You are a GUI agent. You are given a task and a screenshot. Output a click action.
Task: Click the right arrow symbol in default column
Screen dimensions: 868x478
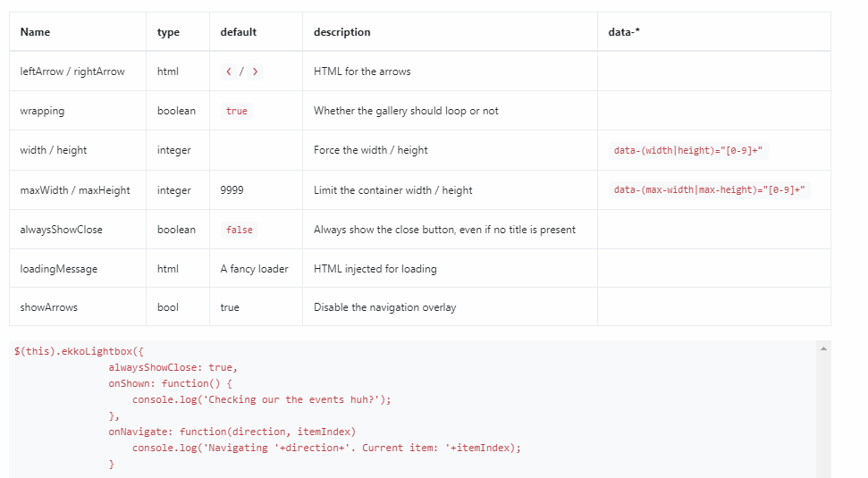coord(256,71)
